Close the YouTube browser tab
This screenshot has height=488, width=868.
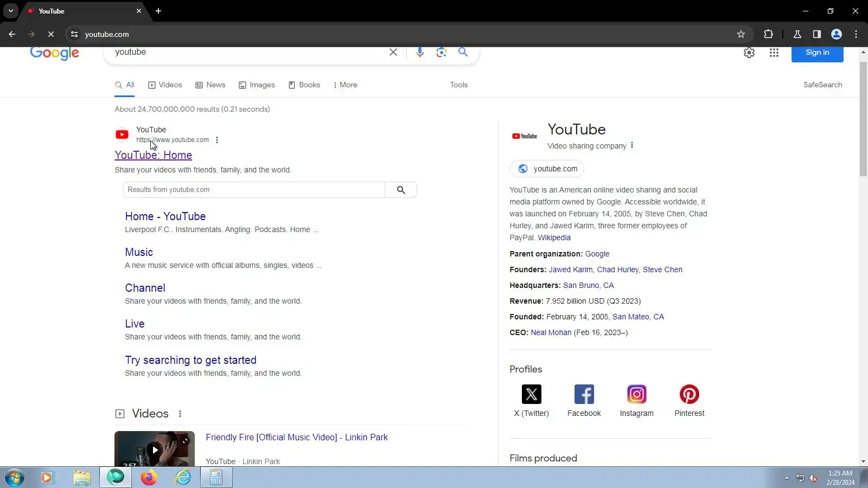tap(139, 11)
